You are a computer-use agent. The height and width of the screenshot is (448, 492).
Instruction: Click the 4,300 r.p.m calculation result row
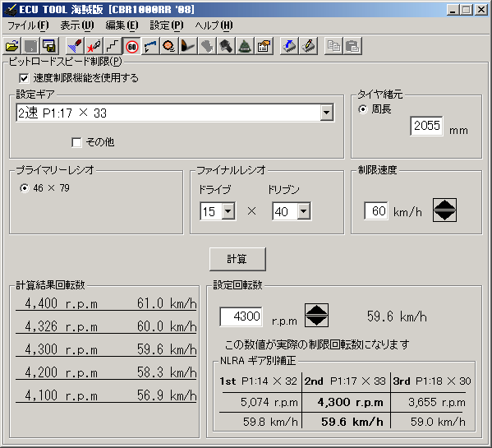click(x=106, y=349)
